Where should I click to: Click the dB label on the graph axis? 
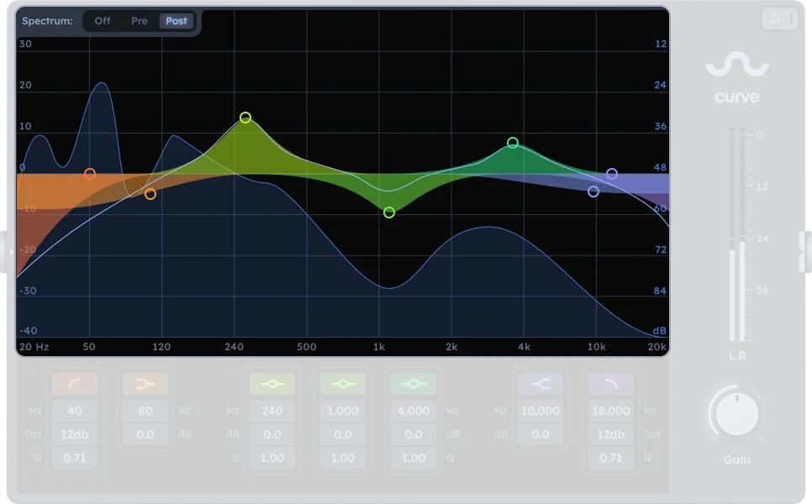[x=660, y=328]
